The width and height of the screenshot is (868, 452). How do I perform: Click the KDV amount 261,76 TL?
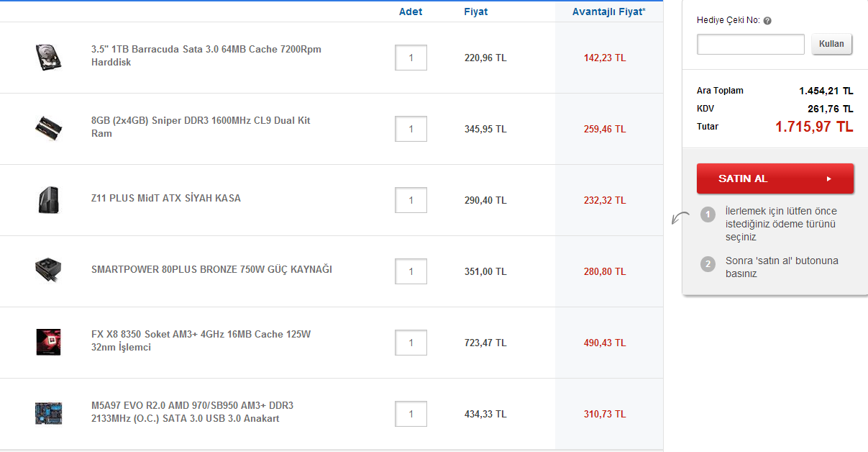coord(831,109)
